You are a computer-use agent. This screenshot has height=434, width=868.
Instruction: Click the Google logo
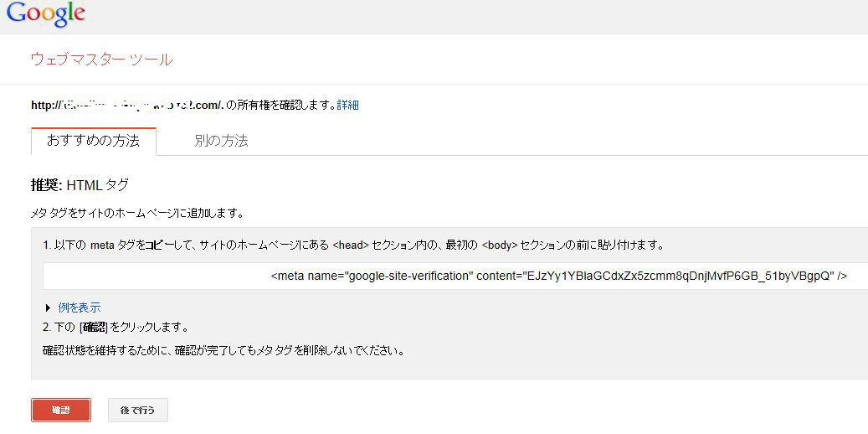click(45, 14)
